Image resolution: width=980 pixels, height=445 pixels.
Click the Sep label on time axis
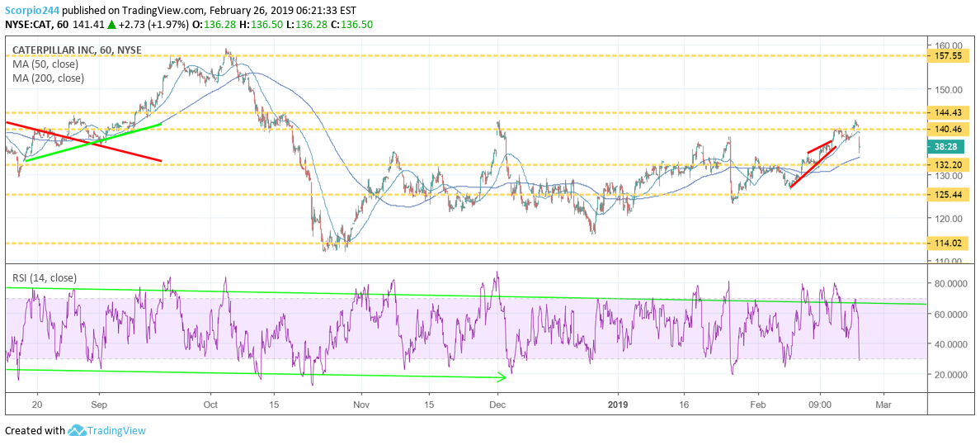click(99, 405)
